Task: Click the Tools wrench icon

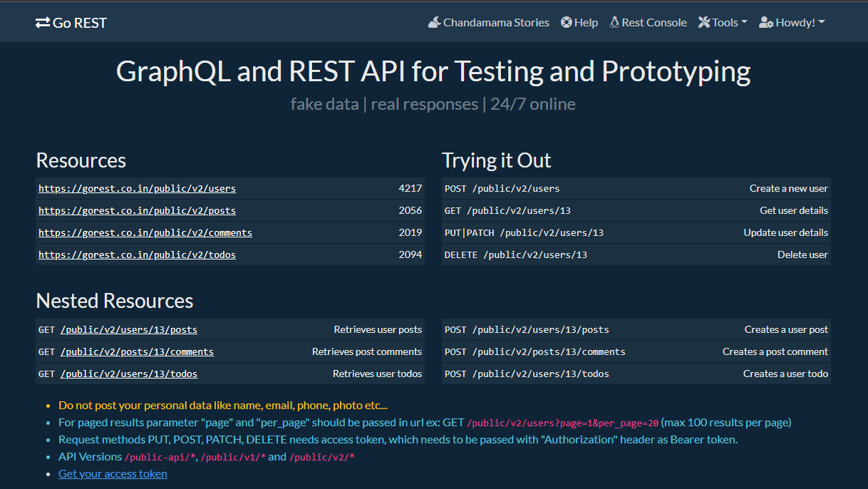Action: coord(704,23)
